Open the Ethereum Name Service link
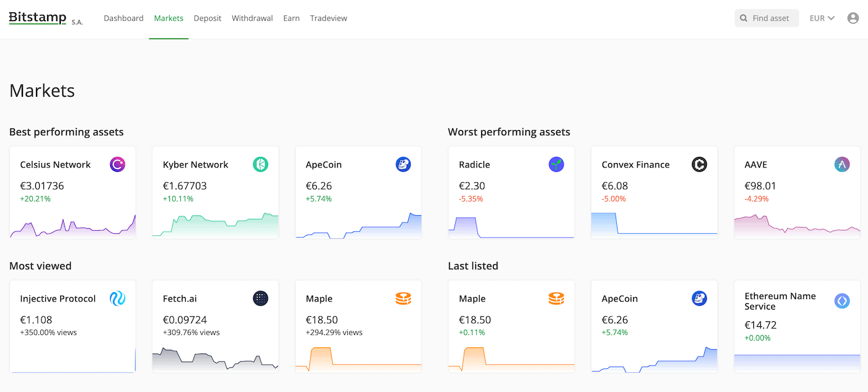The image size is (868, 392). pos(780,301)
